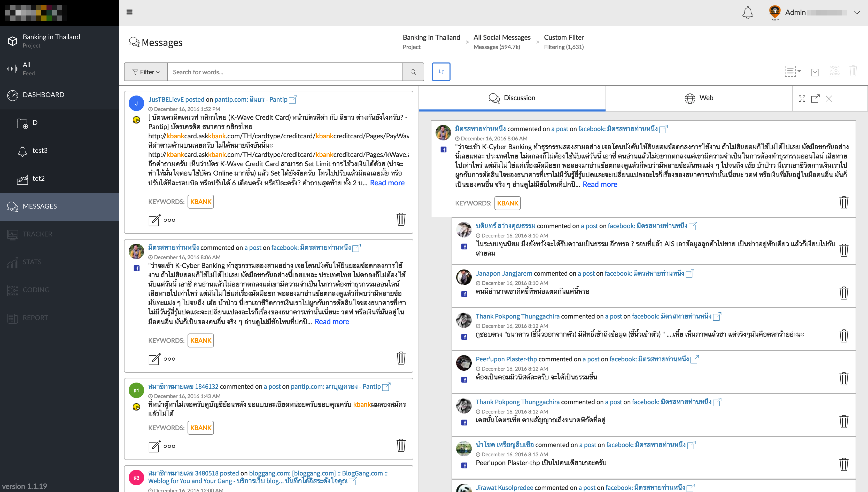
Task: Open the notifications bell
Action: 747,13
